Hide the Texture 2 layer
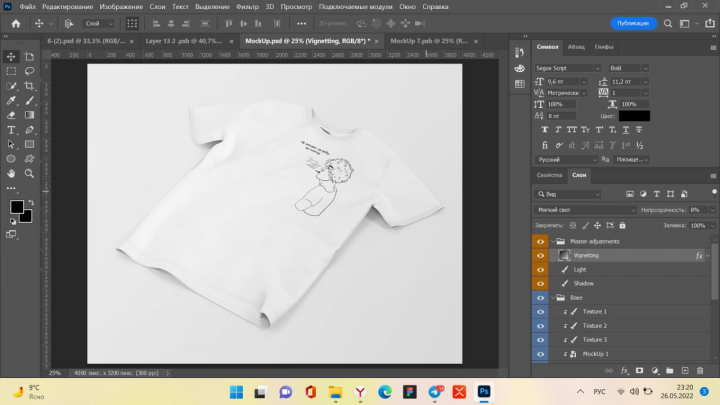The width and height of the screenshot is (720, 405). click(540, 326)
